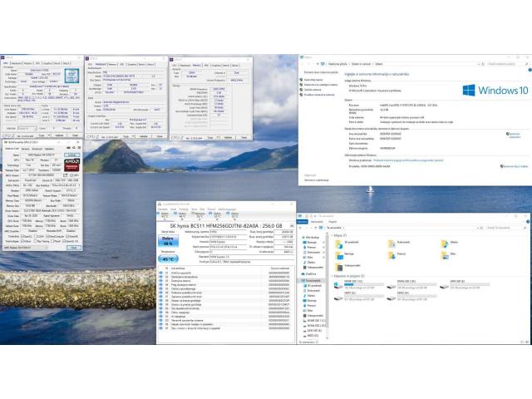
Task: Collapse the Mape (7) group in Explorer
Action: 332,235
